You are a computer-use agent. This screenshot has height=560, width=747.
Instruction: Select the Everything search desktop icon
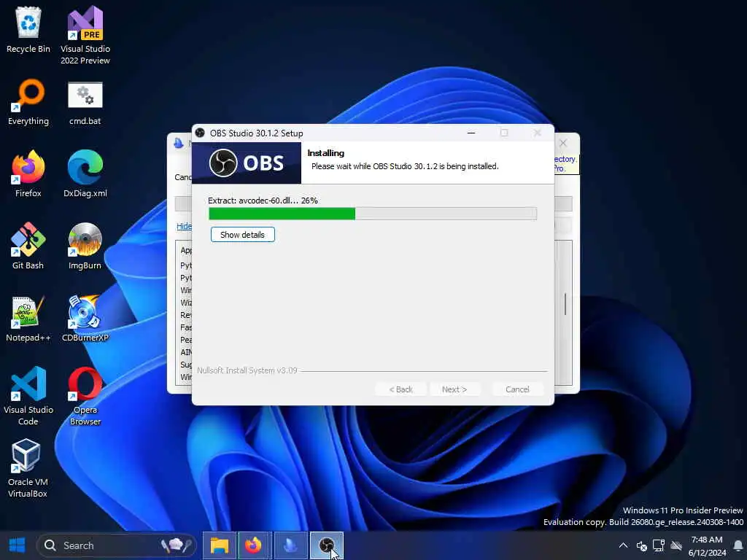[x=28, y=102]
